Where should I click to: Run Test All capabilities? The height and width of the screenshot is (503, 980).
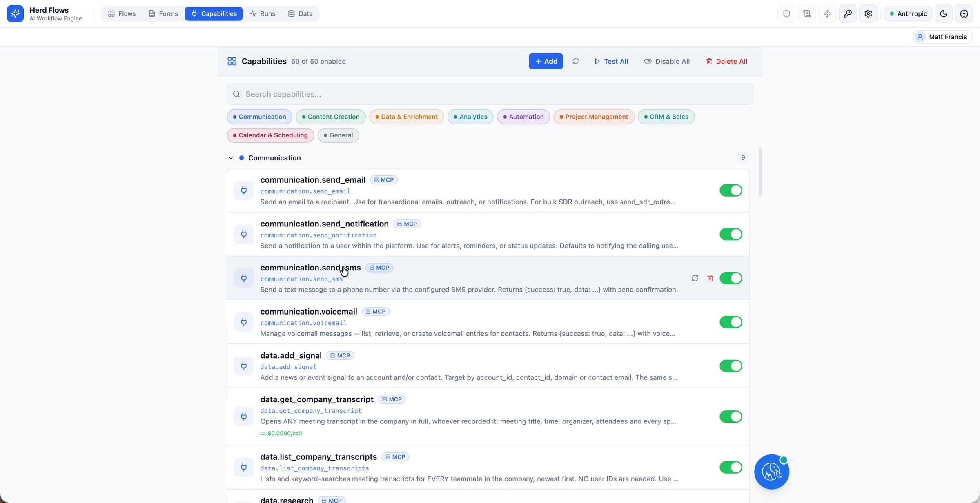(x=611, y=61)
